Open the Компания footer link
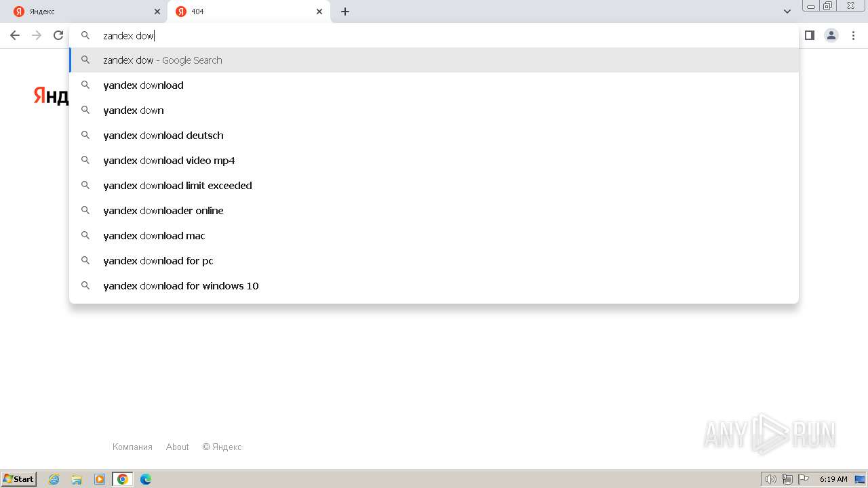868x488 pixels. (132, 447)
